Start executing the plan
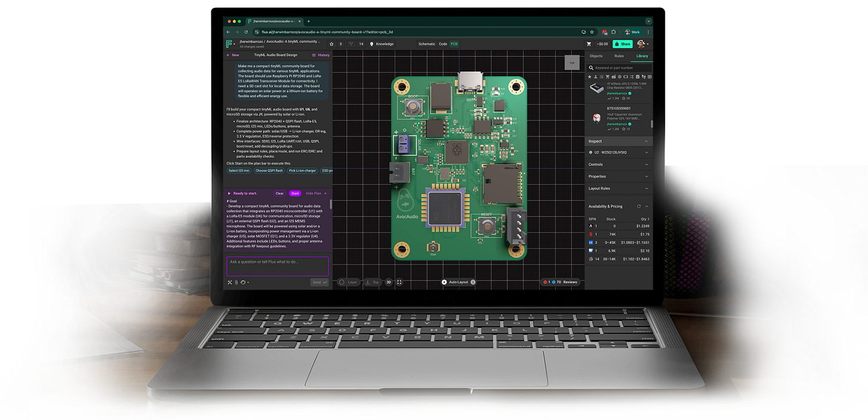 point(295,194)
